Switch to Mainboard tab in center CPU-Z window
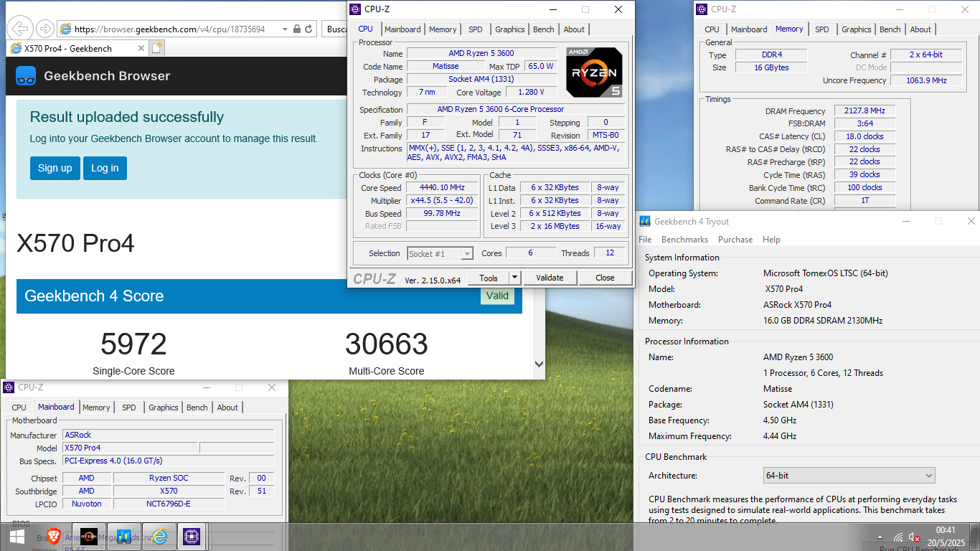The image size is (980, 551). pyautogui.click(x=402, y=29)
